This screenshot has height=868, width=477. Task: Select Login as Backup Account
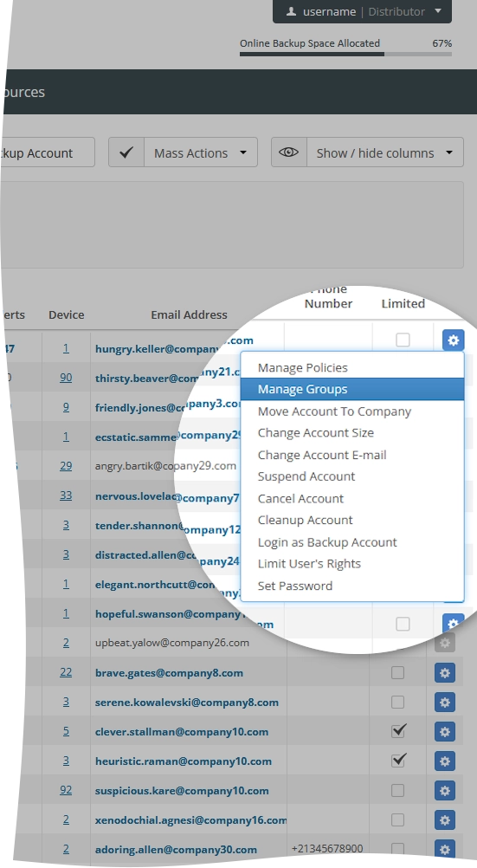point(352,542)
